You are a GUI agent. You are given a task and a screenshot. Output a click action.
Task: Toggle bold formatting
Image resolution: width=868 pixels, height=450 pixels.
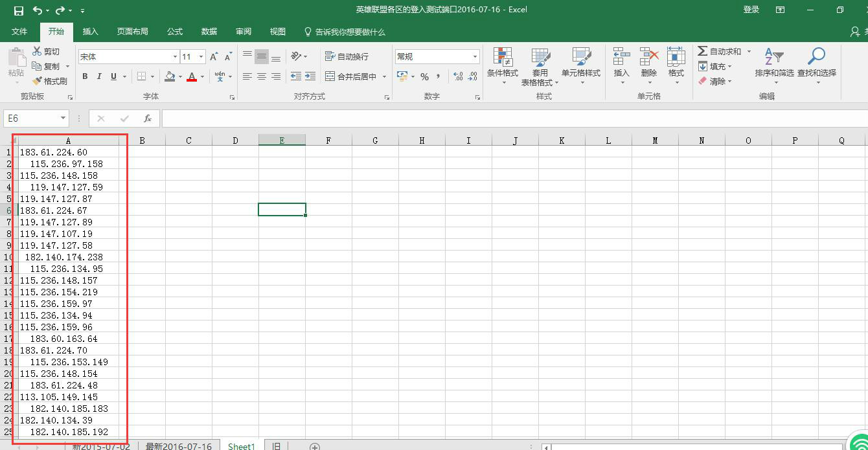pos(85,76)
